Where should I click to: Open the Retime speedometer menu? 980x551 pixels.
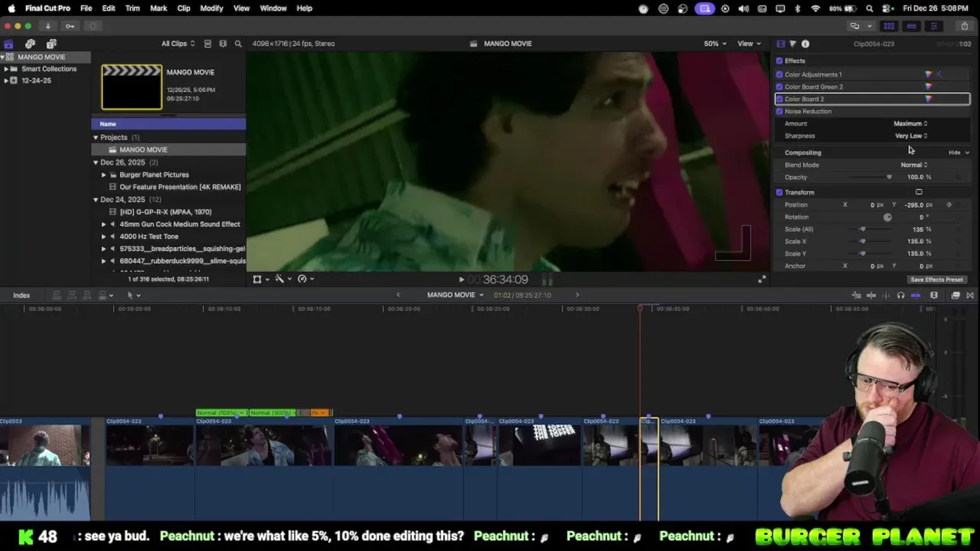(x=305, y=279)
